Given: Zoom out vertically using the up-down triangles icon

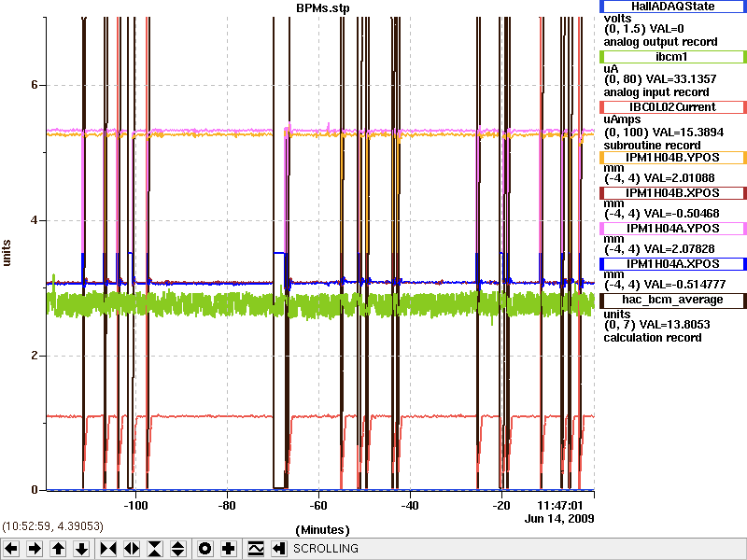Looking at the screenshot, I should (x=178, y=549).
